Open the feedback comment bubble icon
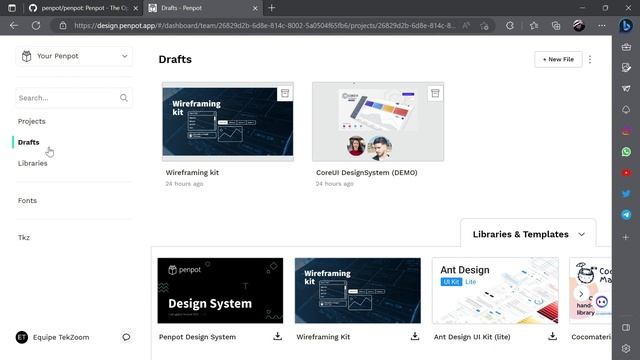 click(126, 337)
